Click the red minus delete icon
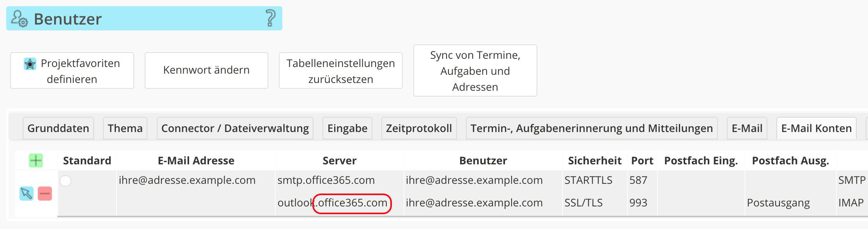 coord(45,194)
